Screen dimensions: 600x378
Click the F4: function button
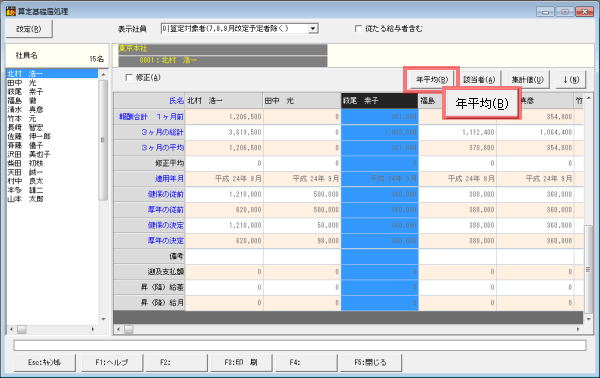[306, 362]
